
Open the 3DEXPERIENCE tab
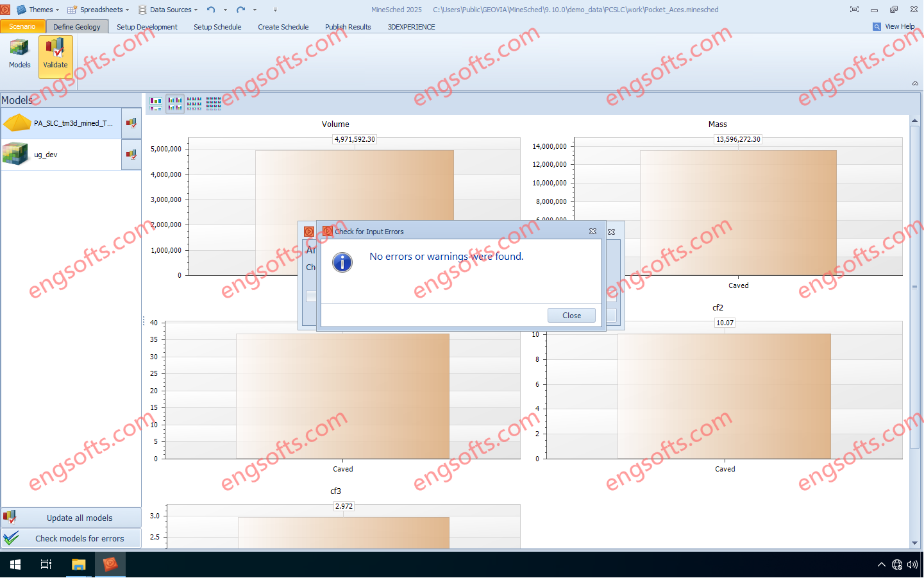[411, 27]
